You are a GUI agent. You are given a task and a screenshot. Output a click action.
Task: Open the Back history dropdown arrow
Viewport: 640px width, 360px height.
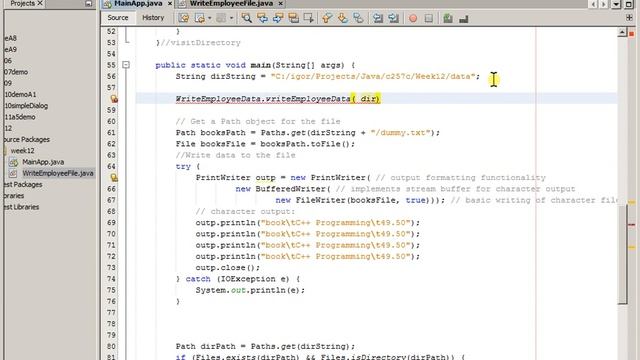[x=210, y=18]
